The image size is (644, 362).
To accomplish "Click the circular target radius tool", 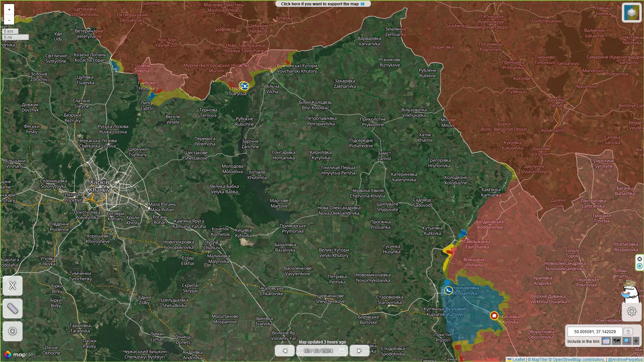I will 13,331.
